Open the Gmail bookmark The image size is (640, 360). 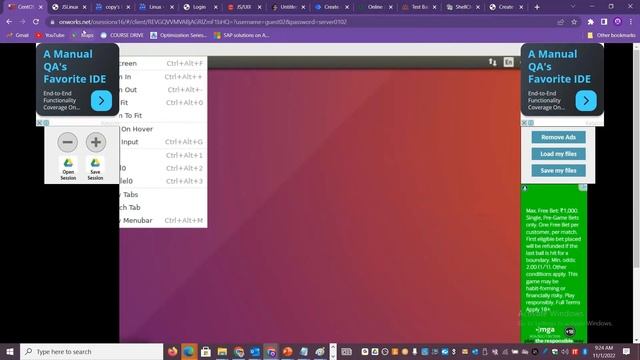tap(18, 36)
